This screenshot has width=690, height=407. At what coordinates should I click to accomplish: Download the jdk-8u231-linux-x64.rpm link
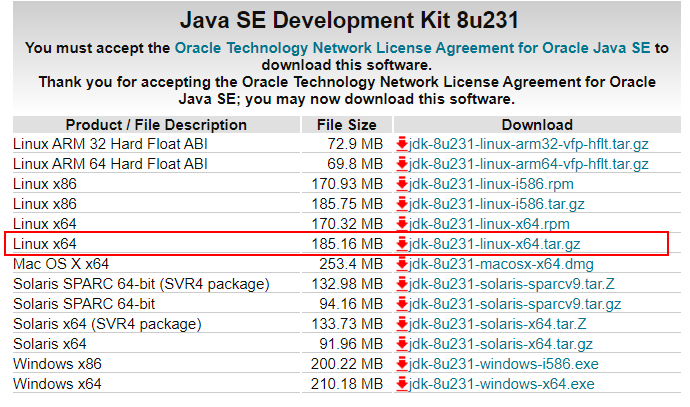click(x=489, y=224)
